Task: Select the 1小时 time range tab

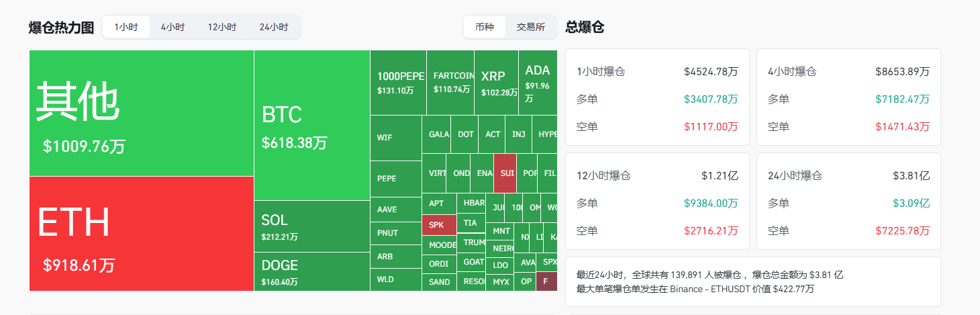Action: [126, 28]
